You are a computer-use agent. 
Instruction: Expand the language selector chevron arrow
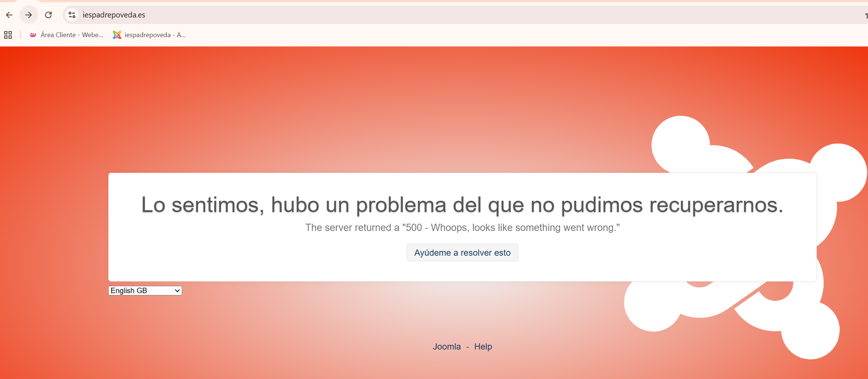177,291
